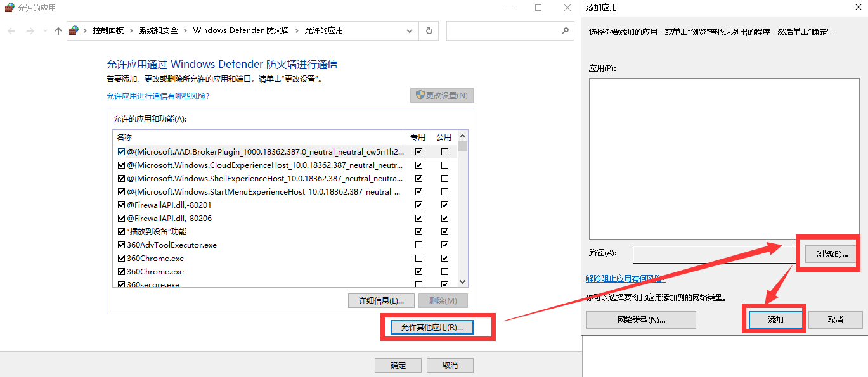Click the search magnifier icon
The height and width of the screenshot is (377, 868).
pyautogui.click(x=564, y=30)
